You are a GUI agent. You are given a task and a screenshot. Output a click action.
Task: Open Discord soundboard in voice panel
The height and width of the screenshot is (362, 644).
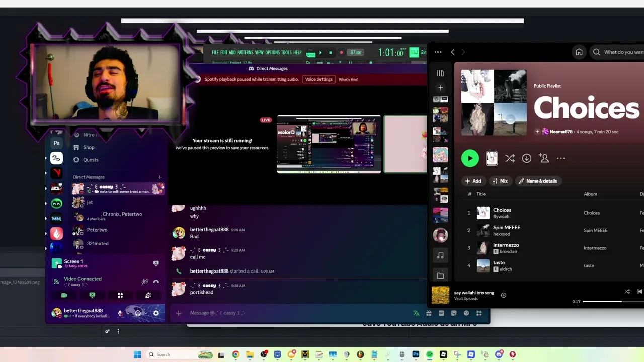(148, 295)
